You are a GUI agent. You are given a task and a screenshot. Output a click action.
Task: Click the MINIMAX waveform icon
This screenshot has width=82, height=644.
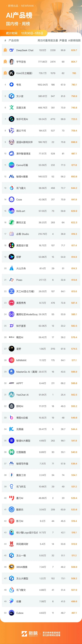[x=11, y=360]
